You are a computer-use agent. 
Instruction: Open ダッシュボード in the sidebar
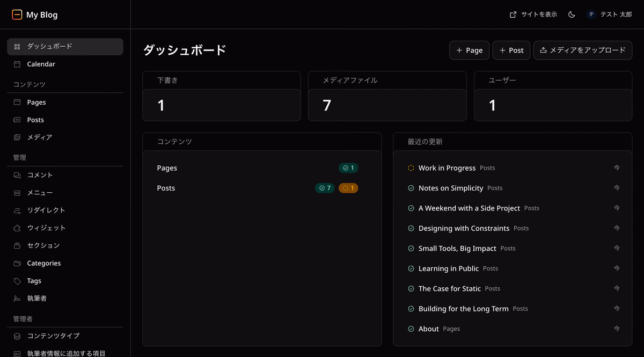coord(65,47)
